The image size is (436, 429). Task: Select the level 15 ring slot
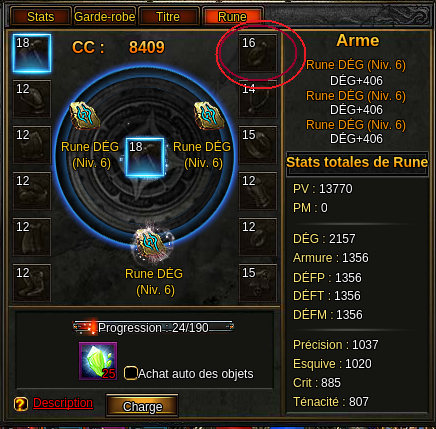(258, 145)
